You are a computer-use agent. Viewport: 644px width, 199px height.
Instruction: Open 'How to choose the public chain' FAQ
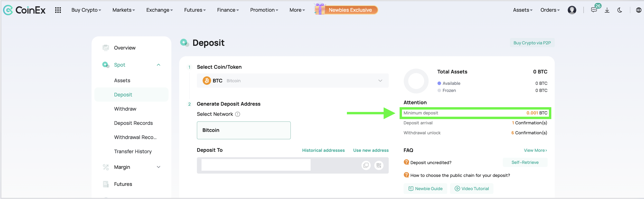460,175
